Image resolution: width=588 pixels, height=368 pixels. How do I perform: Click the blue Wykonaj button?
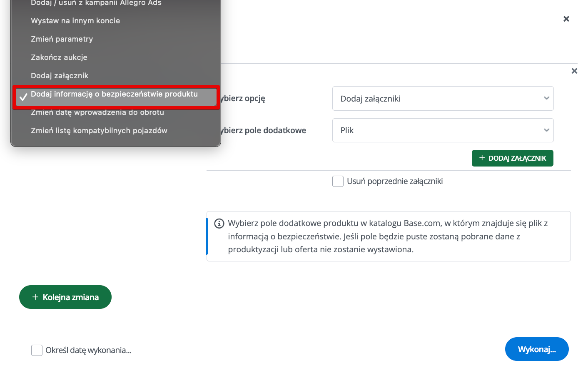pyautogui.click(x=536, y=349)
